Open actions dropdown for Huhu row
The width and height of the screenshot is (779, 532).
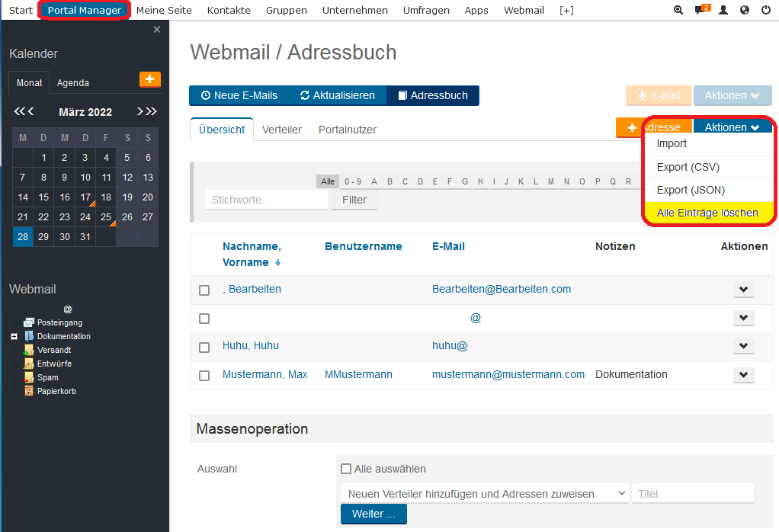(x=744, y=346)
